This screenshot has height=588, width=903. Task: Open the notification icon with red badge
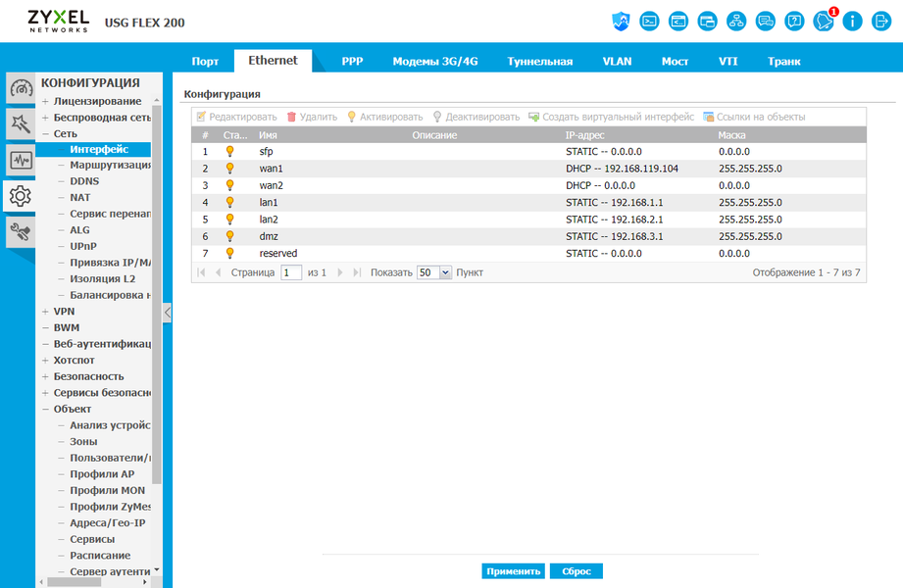825,22
